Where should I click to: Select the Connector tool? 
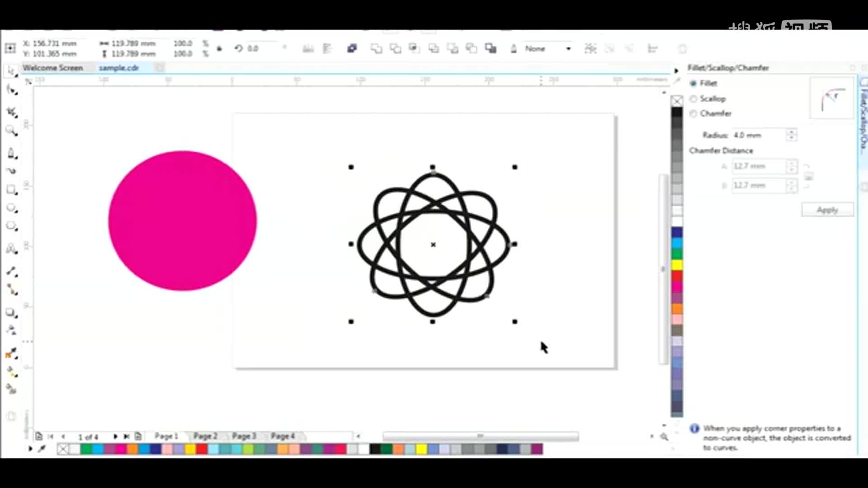[12, 290]
